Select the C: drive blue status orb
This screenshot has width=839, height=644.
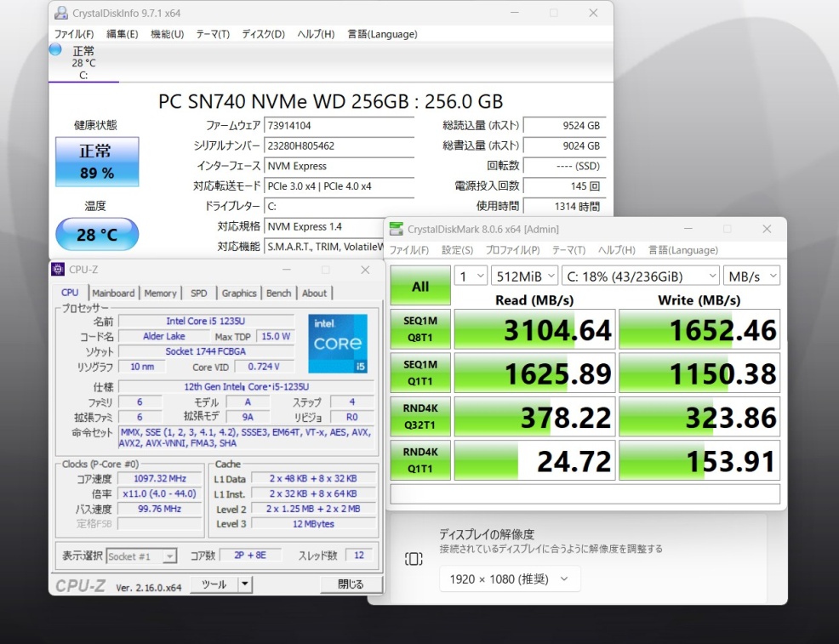(x=55, y=49)
